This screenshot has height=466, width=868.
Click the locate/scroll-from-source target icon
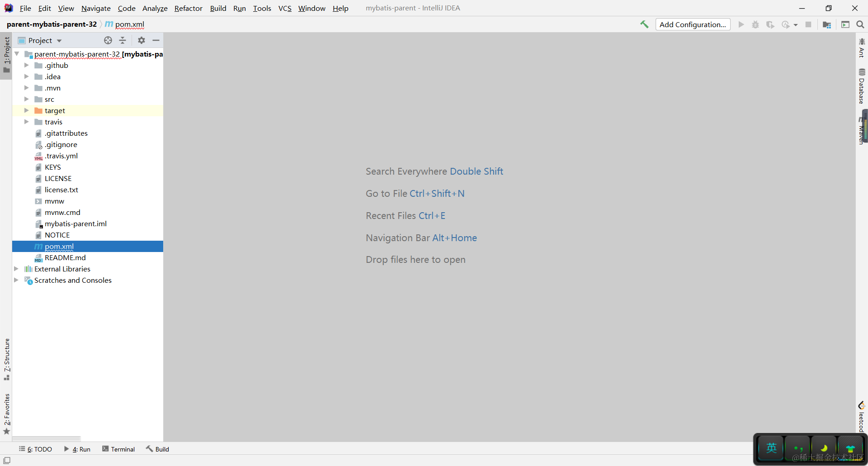click(x=108, y=40)
